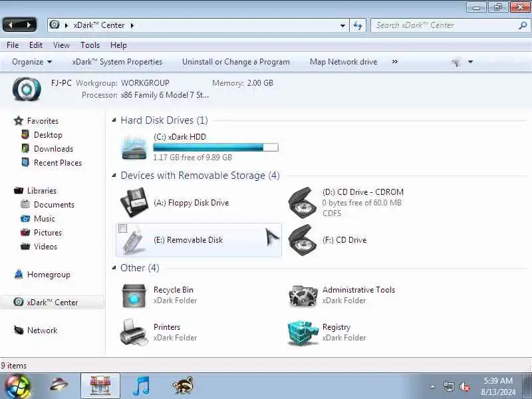Viewport: 532px width, 399px height.
Task: Click the '1.17 GB free of 9.89 GB' text
Action: [x=192, y=158]
